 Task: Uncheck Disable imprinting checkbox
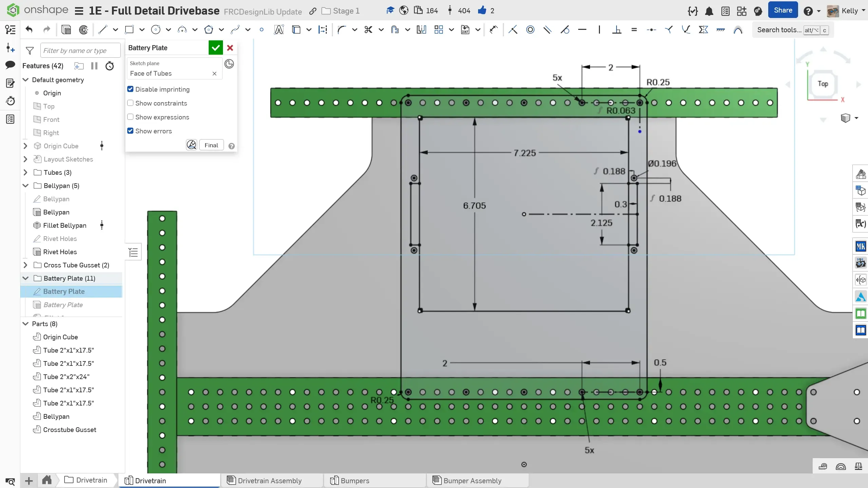click(130, 89)
